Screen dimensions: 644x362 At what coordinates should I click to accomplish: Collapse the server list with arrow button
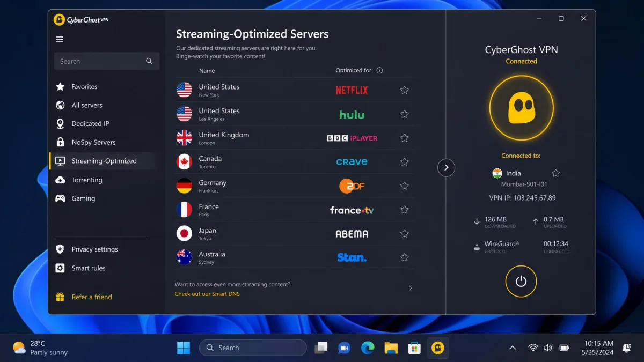(x=446, y=168)
